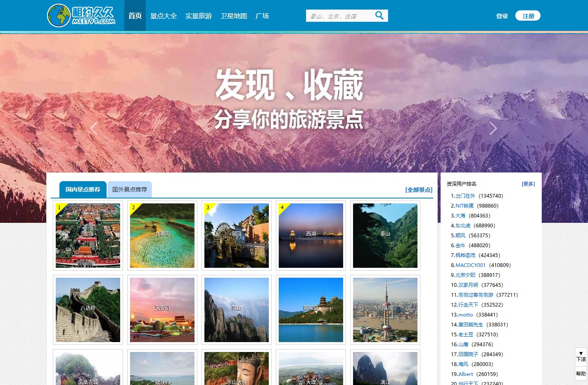
Task: Go to previous carousel slide arrow
Action: [x=94, y=128]
